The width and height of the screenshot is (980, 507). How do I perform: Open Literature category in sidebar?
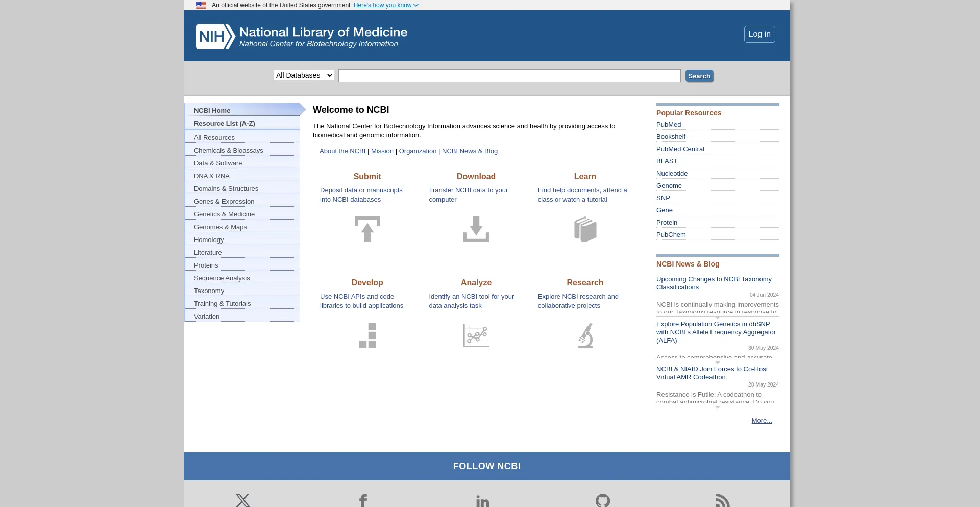click(x=243, y=252)
